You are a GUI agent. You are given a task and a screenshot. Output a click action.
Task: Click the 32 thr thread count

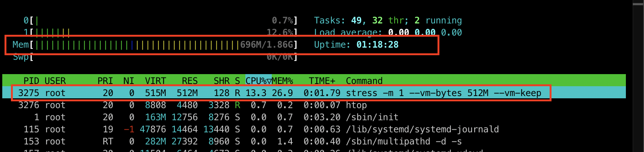(x=388, y=20)
